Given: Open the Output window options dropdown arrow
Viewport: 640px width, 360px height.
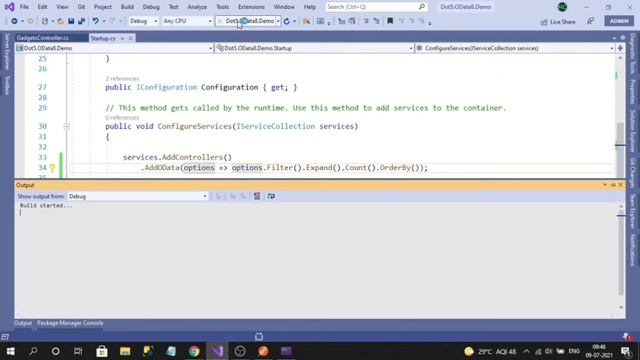Looking at the screenshot, I should (605, 185).
